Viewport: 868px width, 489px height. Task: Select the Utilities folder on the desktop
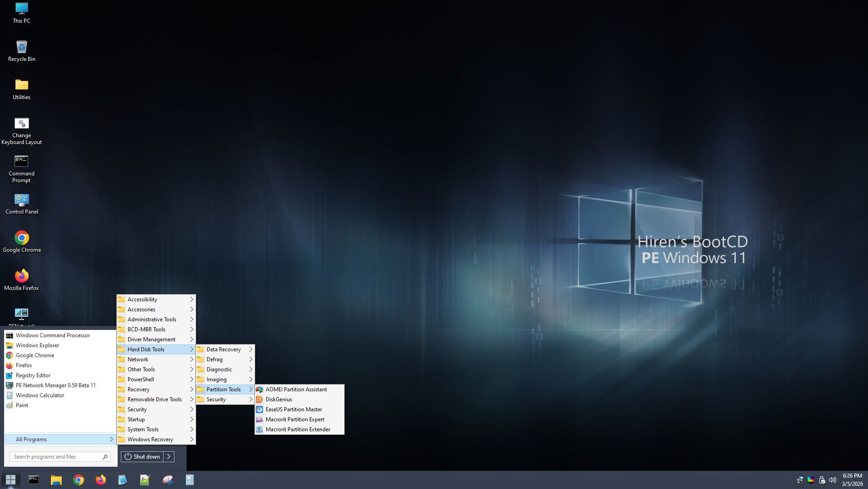point(21,89)
